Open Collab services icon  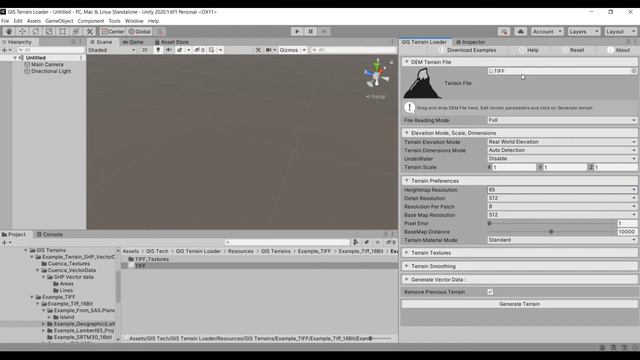click(x=504, y=31)
